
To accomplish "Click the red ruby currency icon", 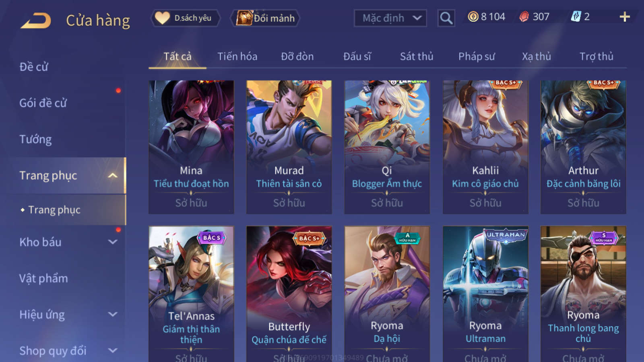I will pos(524,16).
